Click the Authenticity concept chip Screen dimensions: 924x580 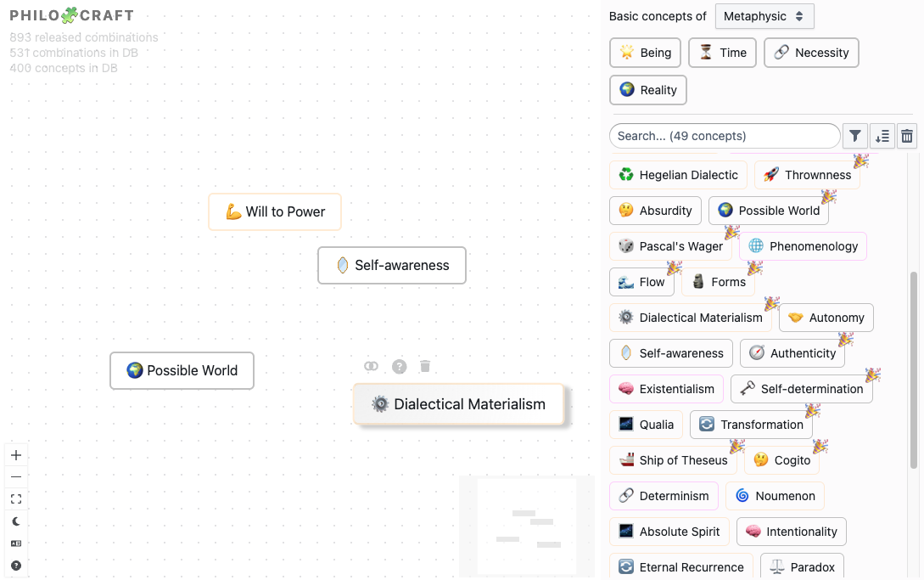[x=792, y=353]
